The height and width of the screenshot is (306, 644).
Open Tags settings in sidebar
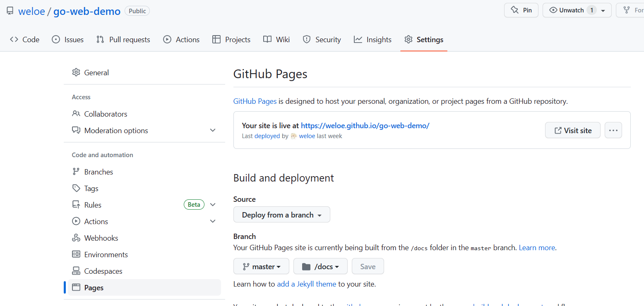[x=144, y=189]
